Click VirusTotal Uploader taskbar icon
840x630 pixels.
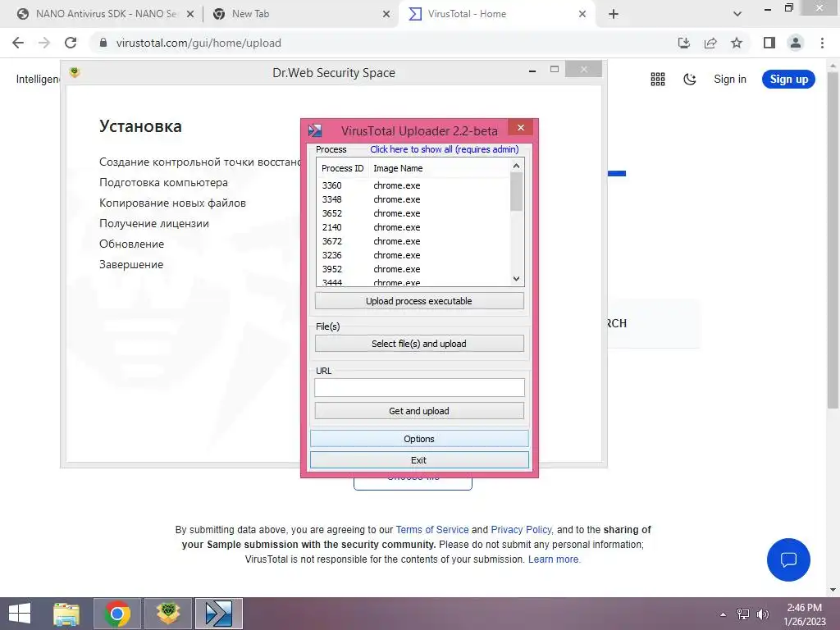click(x=218, y=614)
